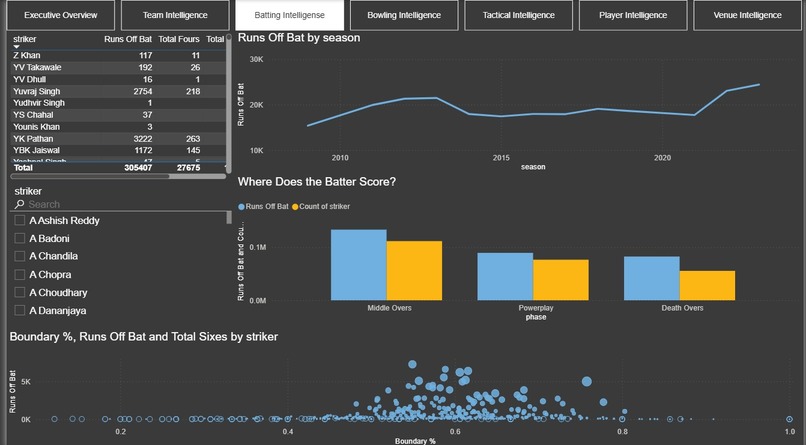Open the Executive Overview page
The width and height of the screenshot is (806, 445).
[x=61, y=15]
